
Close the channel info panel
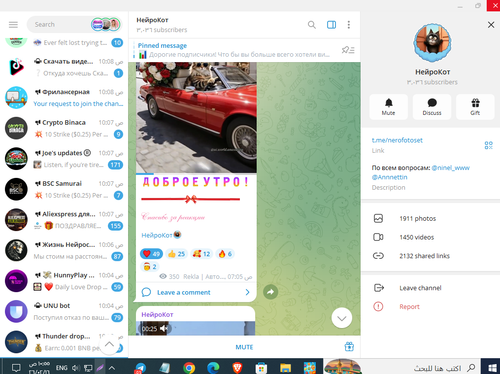click(x=491, y=25)
